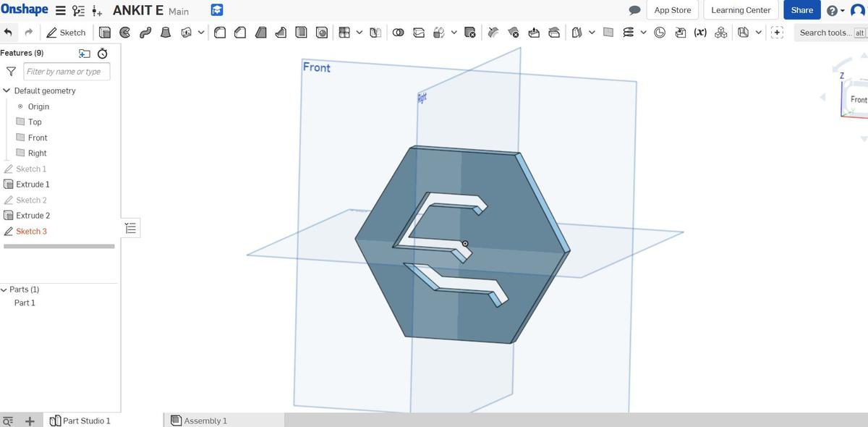Click the Undo arrow
Screen dimensions: 868x427
pos(8,33)
